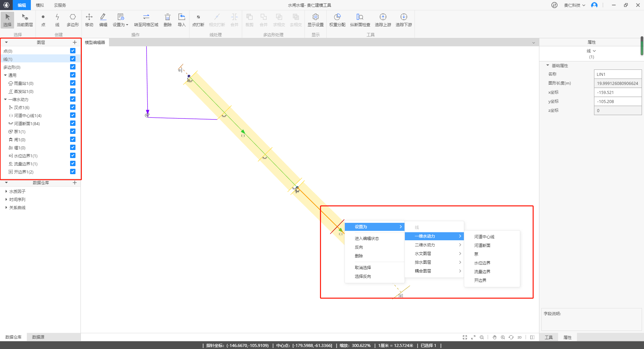Run the 纵断面检查 profile check tool
Screen dimensions: 644x349
pos(360,20)
